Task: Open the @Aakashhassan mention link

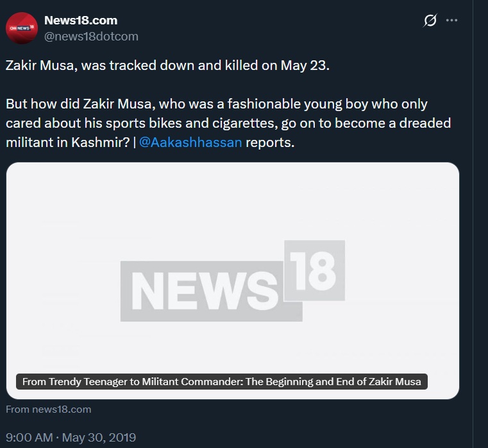Action: coord(190,142)
